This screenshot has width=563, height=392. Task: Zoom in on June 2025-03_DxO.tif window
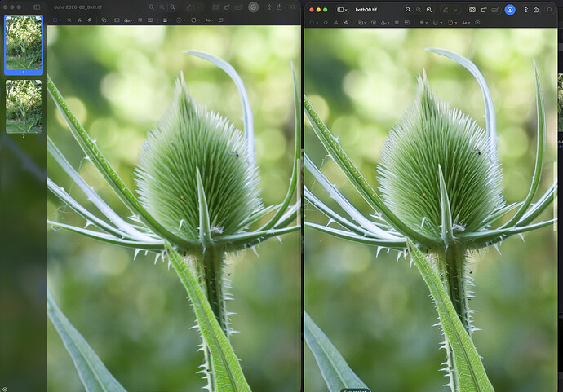172,7
